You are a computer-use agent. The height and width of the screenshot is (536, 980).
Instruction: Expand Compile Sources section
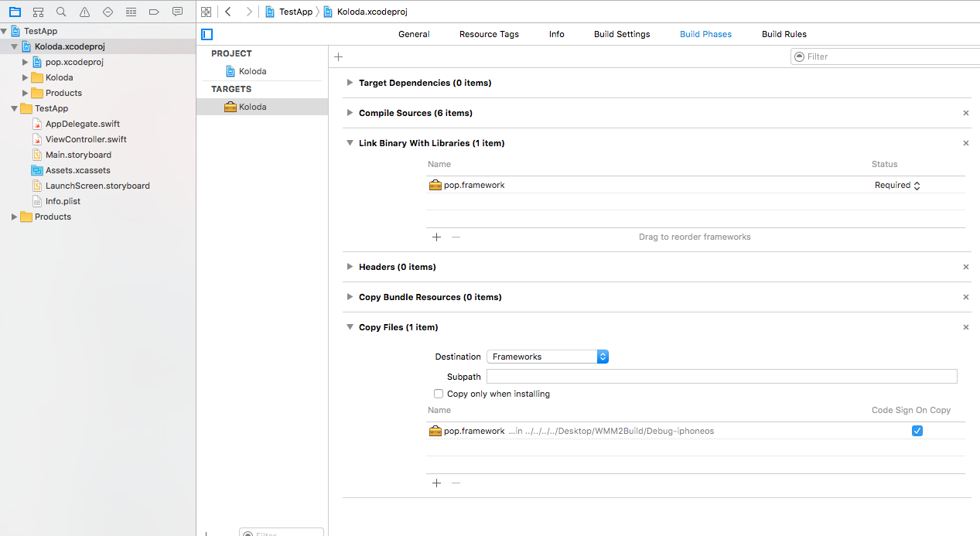click(350, 113)
